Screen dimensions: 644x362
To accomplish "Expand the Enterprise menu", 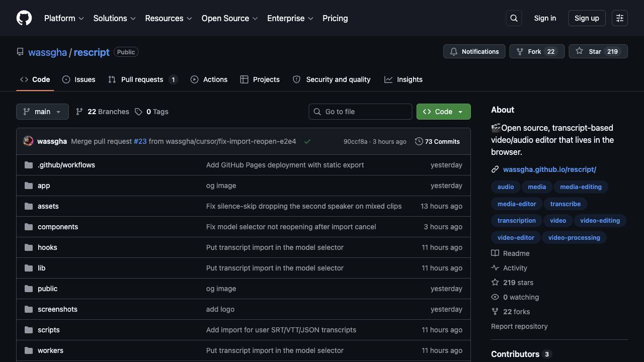I will 290,18.
